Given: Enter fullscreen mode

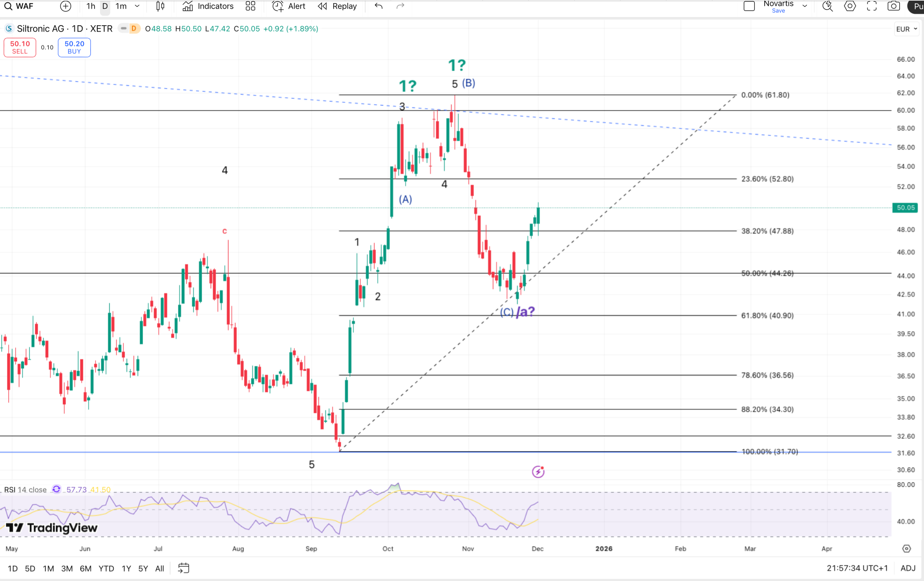Looking at the screenshot, I should (x=872, y=6).
